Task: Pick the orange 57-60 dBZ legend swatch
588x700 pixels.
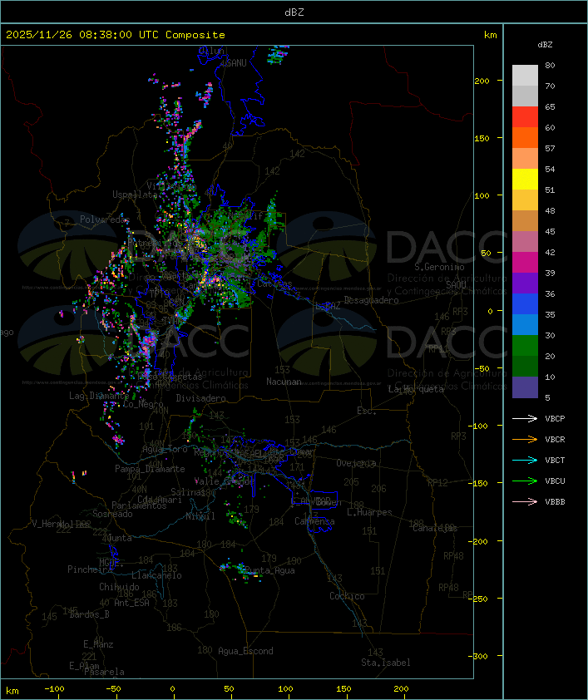Action: coord(525,137)
